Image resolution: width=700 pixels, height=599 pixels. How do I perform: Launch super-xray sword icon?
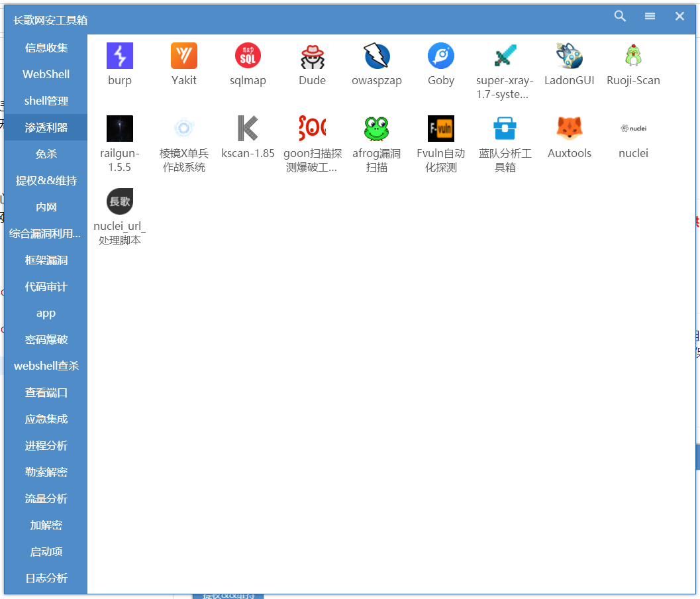pyautogui.click(x=505, y=56)
